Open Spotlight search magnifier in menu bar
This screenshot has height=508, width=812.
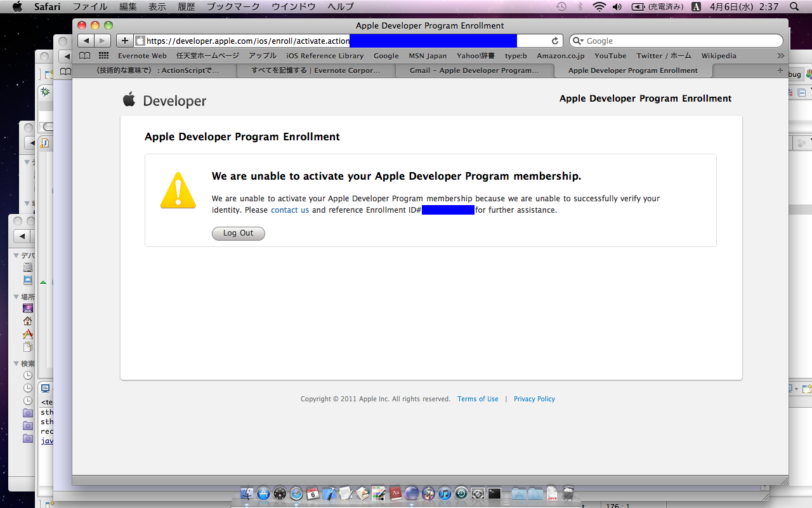tap(795, 6)
